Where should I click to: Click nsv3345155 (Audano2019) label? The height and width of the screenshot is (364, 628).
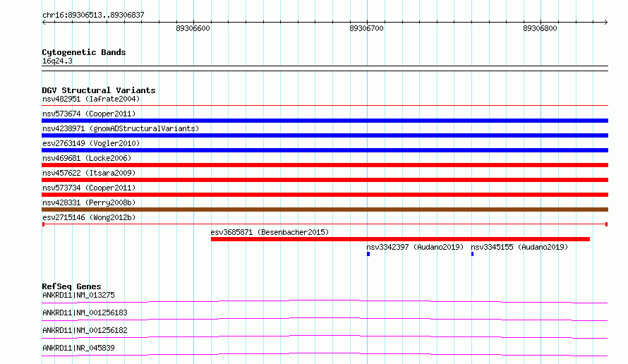(519, 247)
